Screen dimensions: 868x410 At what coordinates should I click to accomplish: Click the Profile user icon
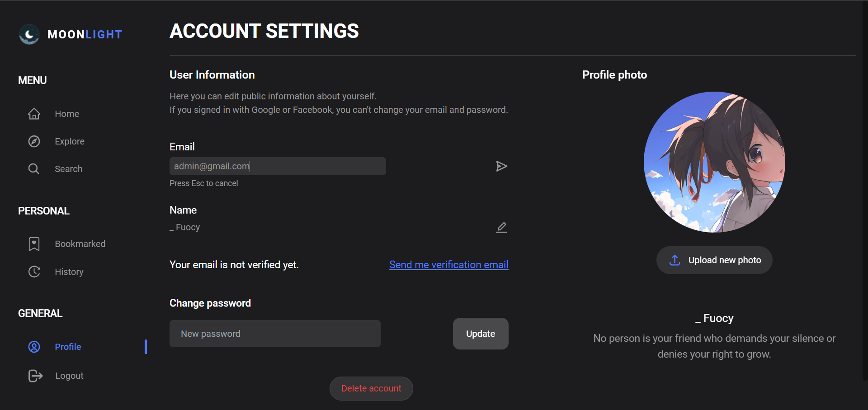click(x=34, y=347)
